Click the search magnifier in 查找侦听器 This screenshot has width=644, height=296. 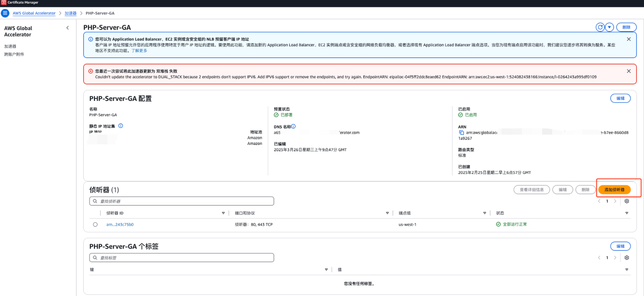(x=95, y=201)
